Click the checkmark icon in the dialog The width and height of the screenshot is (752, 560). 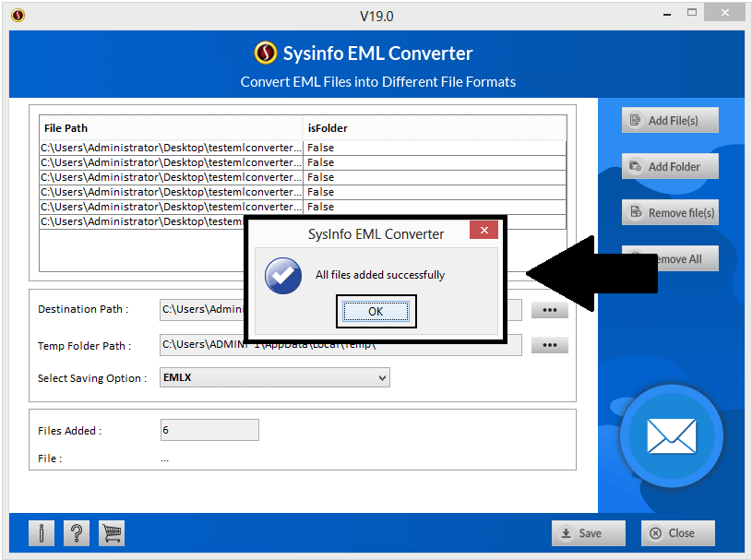283,276
